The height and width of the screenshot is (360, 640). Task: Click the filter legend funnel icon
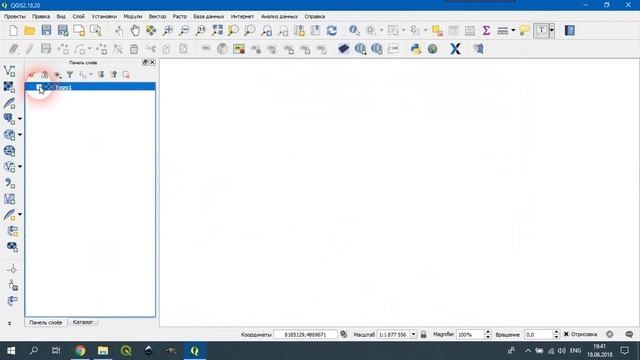click(70, 75)
